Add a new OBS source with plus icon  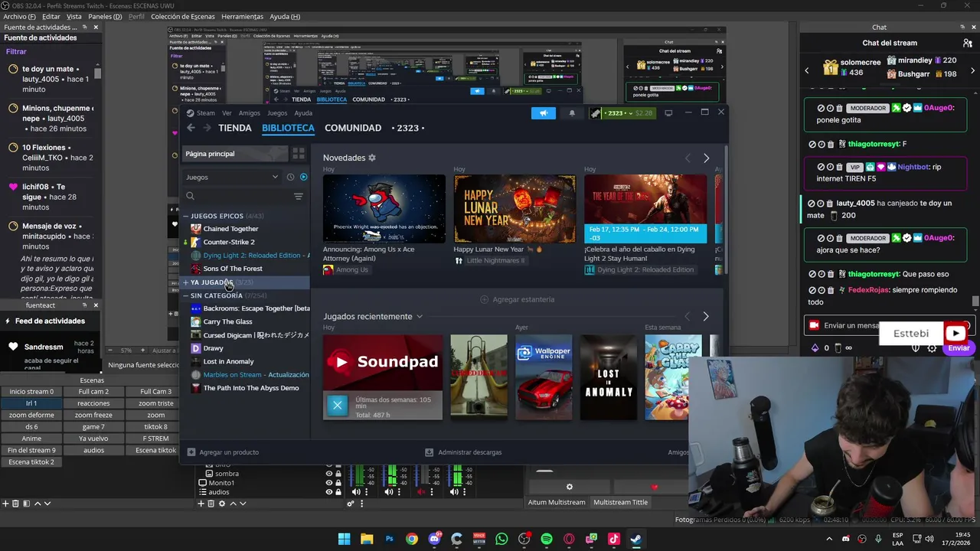[x=201, y=504]
